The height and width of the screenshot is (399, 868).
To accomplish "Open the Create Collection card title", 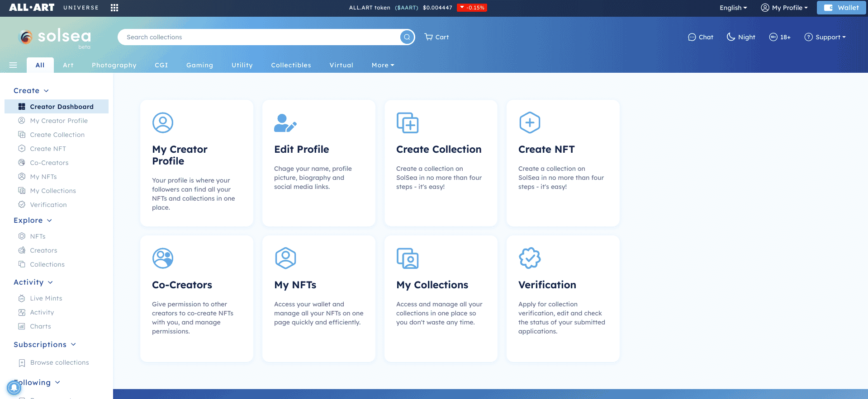I will 439,150.
